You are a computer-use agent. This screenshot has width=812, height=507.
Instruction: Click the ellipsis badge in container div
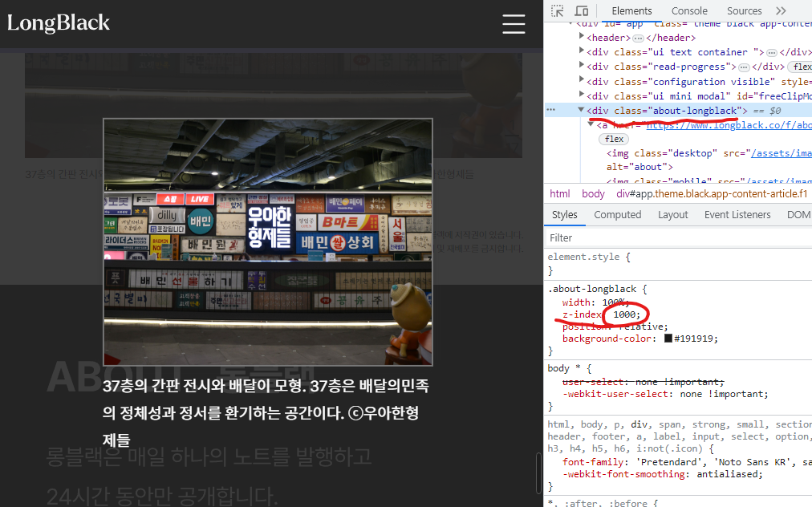click(772, 53)
